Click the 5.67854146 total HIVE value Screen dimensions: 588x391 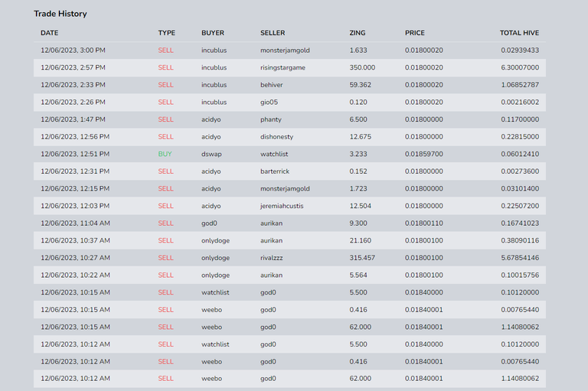tap(520, 258)
